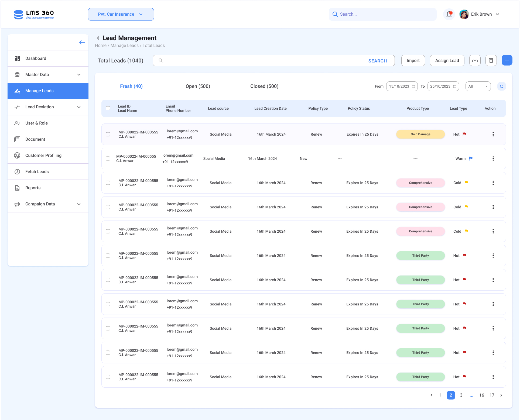520x420 pixels.
Task: Switch to the Open (500) tab
Action: point(198,86)
